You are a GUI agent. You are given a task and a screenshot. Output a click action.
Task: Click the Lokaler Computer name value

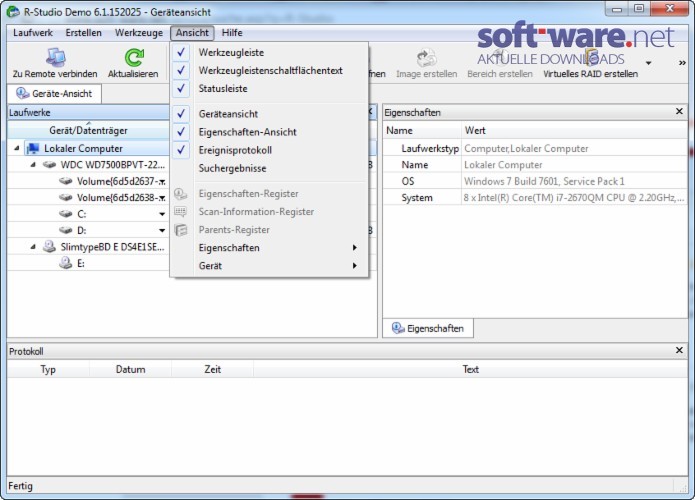pos(503,165)
